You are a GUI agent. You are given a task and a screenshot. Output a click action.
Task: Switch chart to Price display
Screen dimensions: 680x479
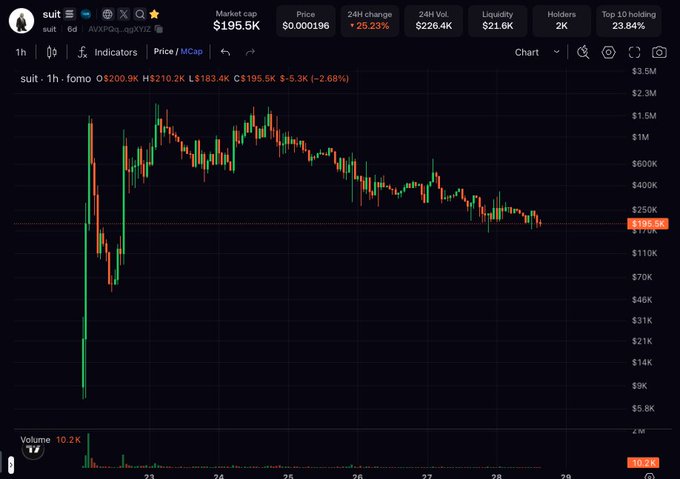pyautogui.click(x=163, y=52)
